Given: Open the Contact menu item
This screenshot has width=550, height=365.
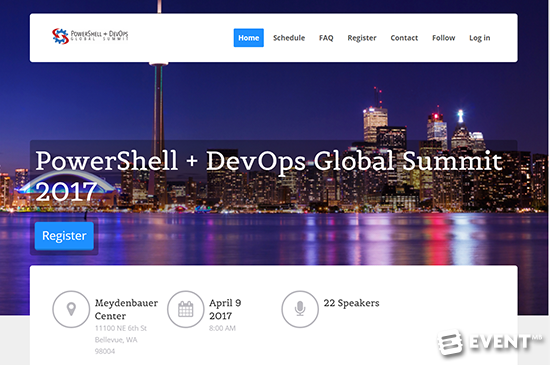Looking at the screenshot, I should pos(404,38).
